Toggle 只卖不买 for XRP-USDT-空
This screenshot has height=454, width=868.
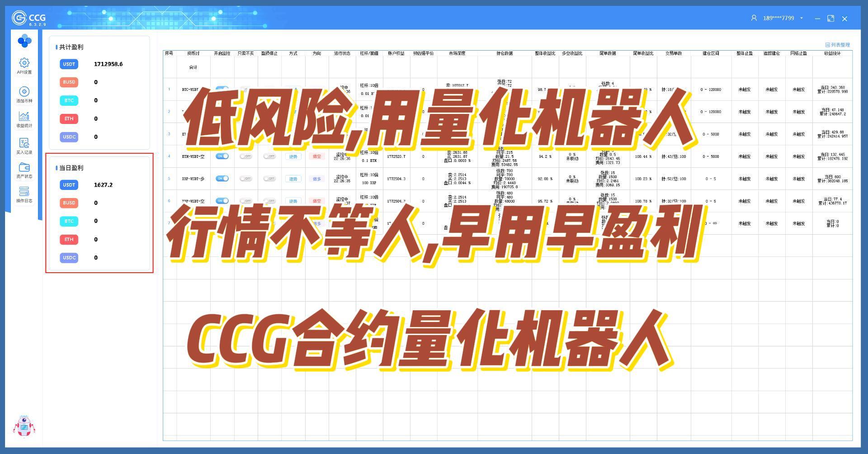click(245, 201)
